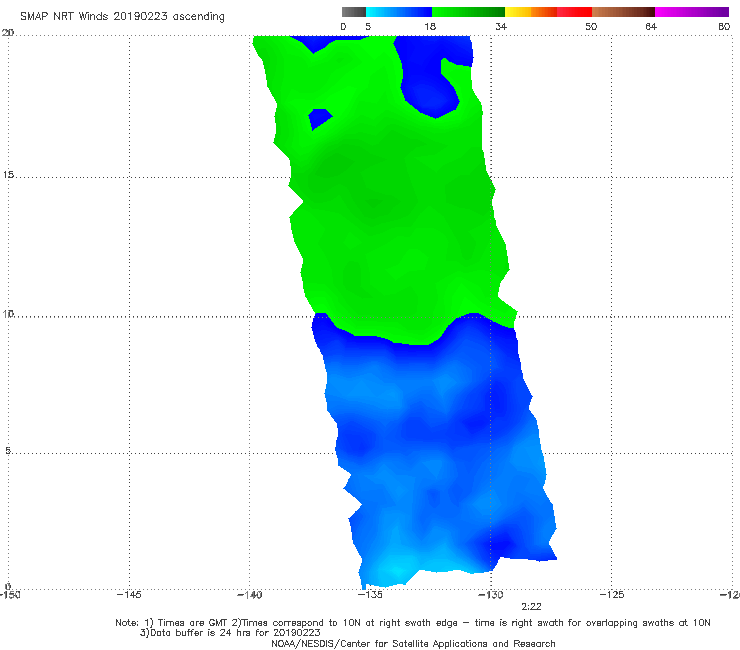Click the brown 50–64 color bar segment
Image resolution: width=740 pixels, height=650 pixels.
(x=623, y=12)
